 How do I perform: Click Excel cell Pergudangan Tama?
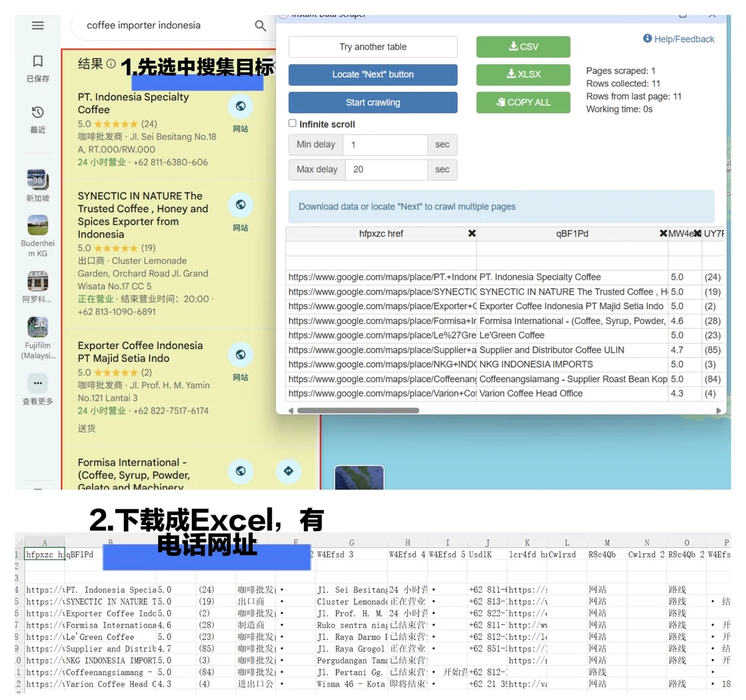(351, 660)
